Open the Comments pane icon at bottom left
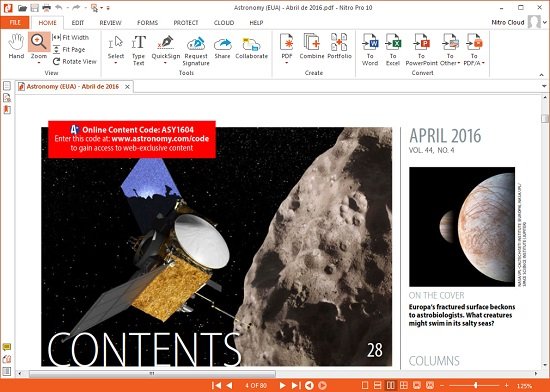550x392 pixels. pyautogui.click(x=7, y=347)
